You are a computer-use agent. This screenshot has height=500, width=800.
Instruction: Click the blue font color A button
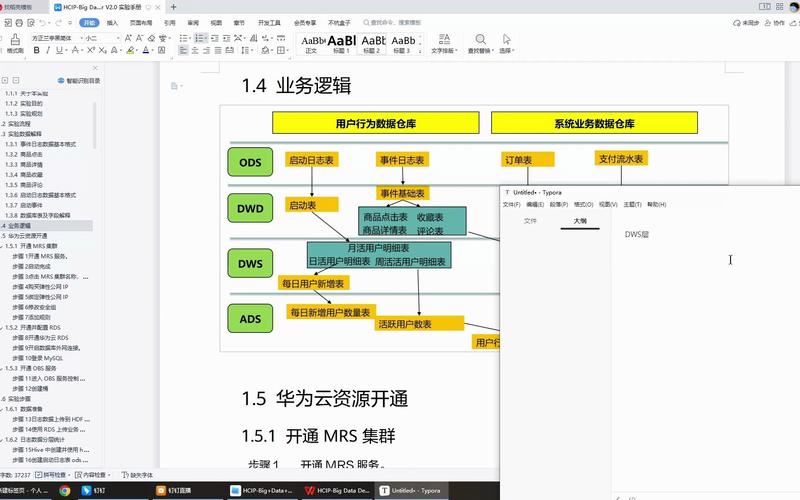(x=146, y=50)
